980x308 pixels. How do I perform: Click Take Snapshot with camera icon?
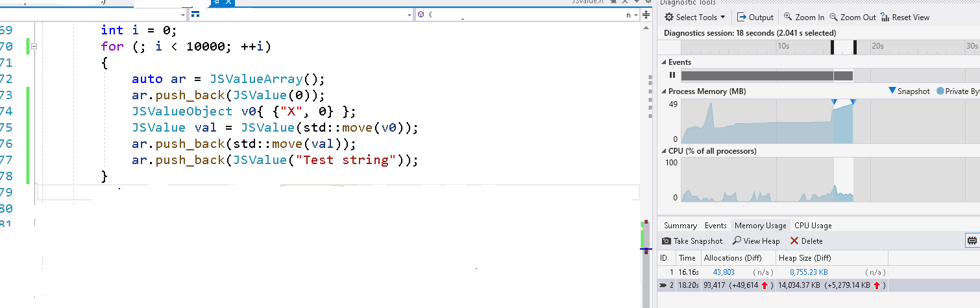click(692, 241)
